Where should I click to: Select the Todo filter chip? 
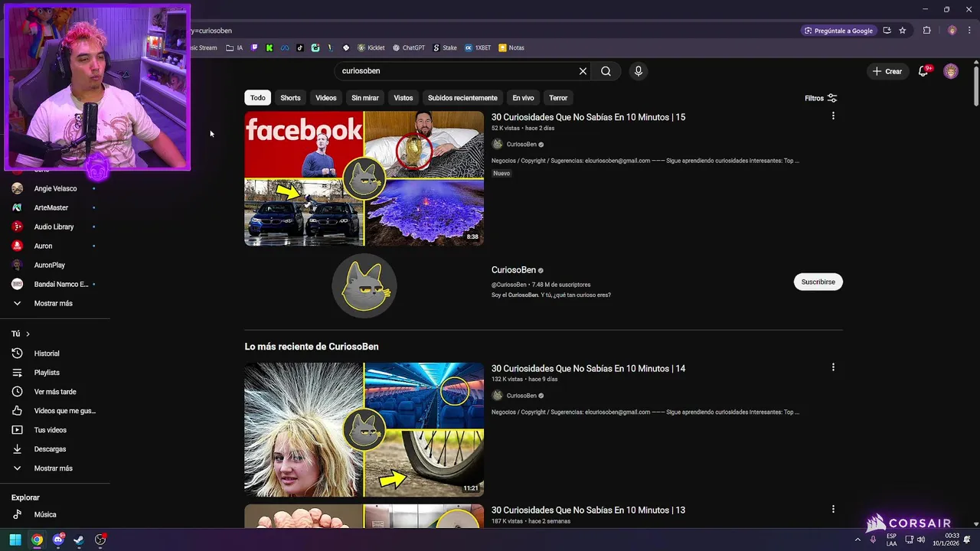[258, 98]
